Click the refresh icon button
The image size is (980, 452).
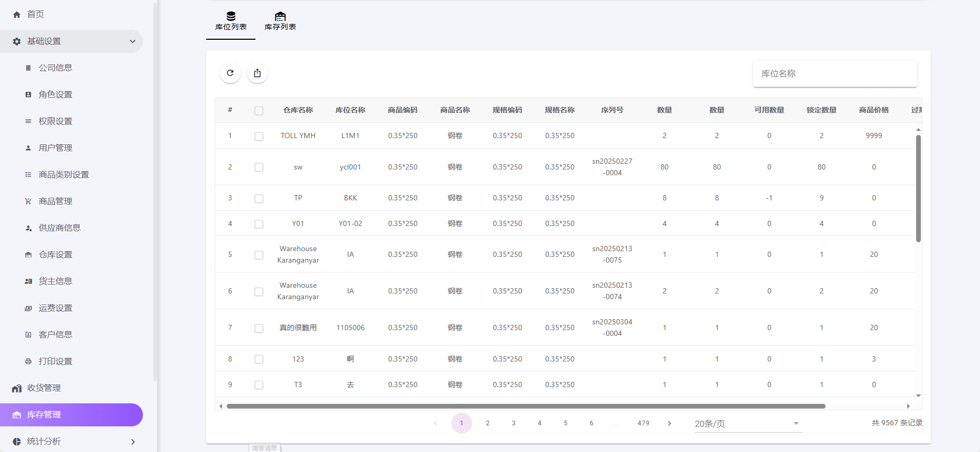230,73
